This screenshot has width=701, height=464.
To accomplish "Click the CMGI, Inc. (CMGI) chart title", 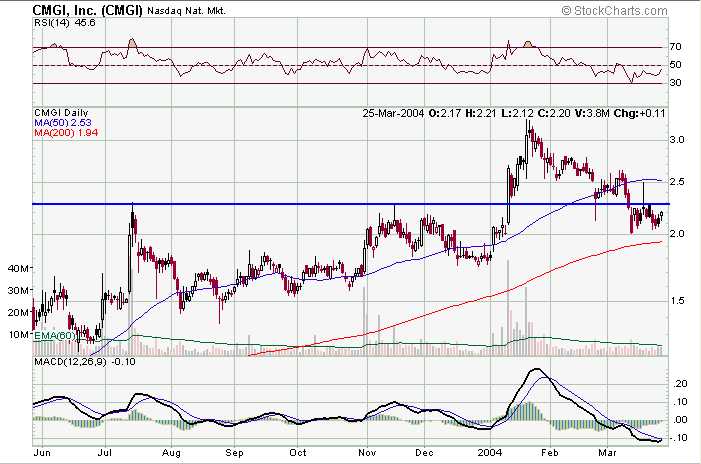I will coord(88,10).
